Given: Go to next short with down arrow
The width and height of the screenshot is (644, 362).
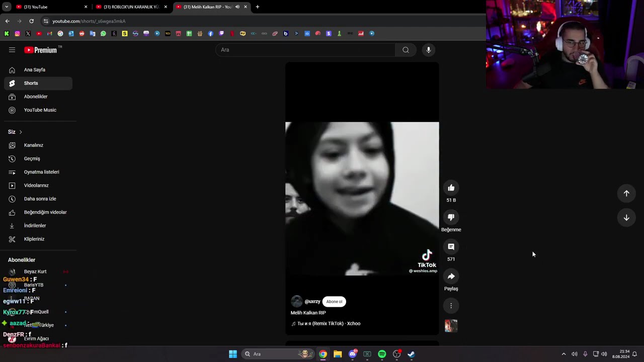Looking at the screenshot, I should 626,218.
